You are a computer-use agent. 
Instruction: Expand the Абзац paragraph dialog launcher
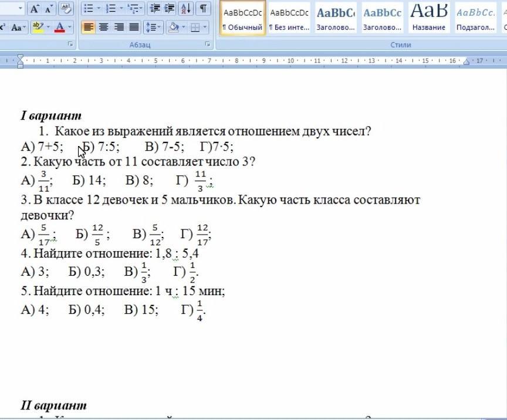tap(208, 45)
